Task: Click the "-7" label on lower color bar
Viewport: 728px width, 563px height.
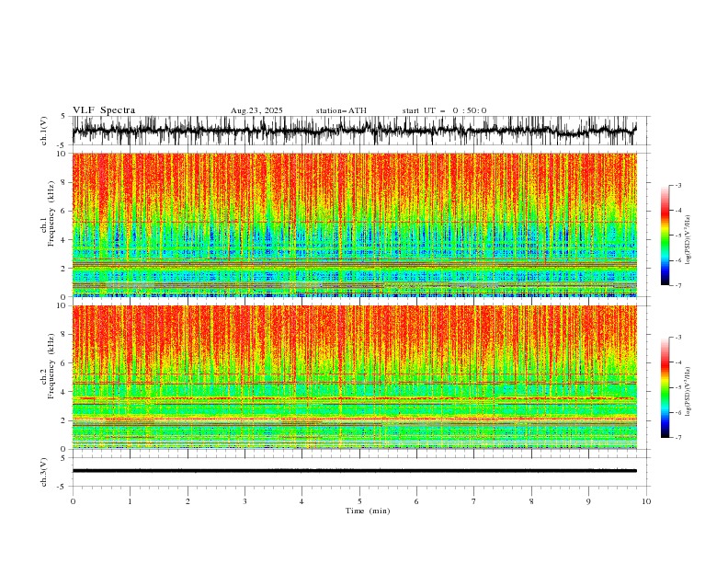Action: [x=677, y=438]
